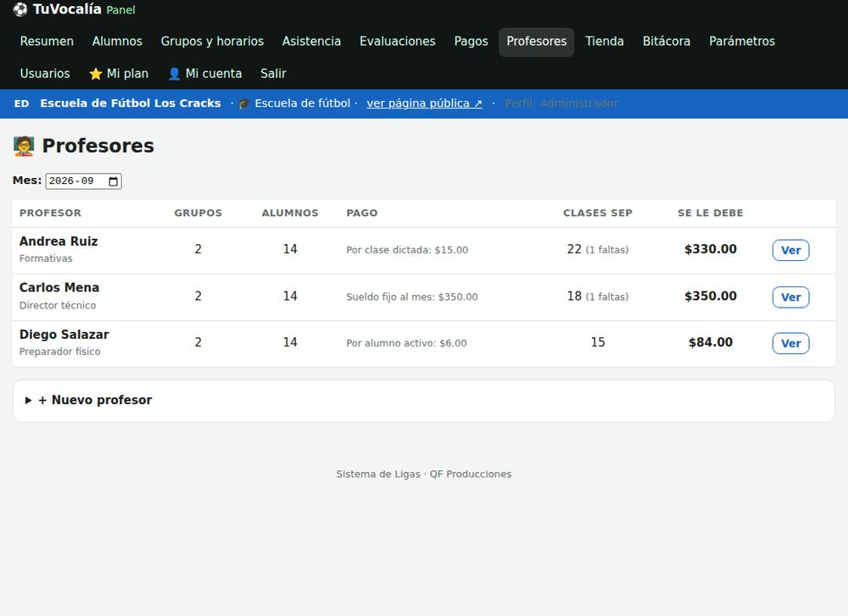Select the name Diego Salazar

tap(64, 335)
